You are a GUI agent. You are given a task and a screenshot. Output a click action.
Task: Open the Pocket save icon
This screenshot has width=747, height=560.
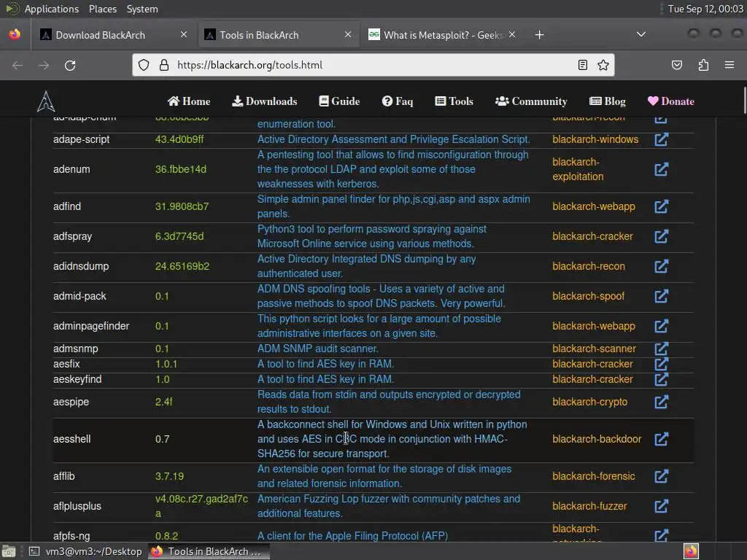677,65
